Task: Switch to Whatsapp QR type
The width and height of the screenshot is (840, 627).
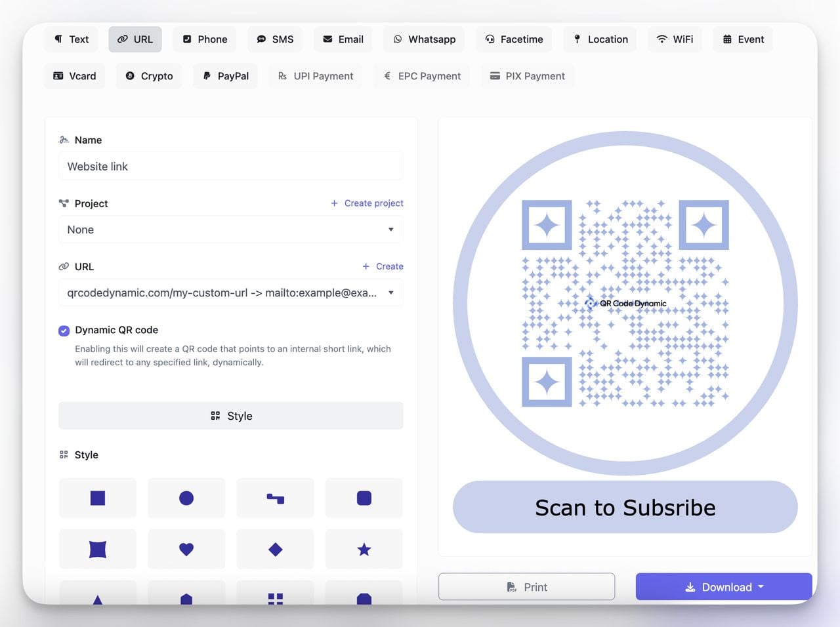Action: 424,39
